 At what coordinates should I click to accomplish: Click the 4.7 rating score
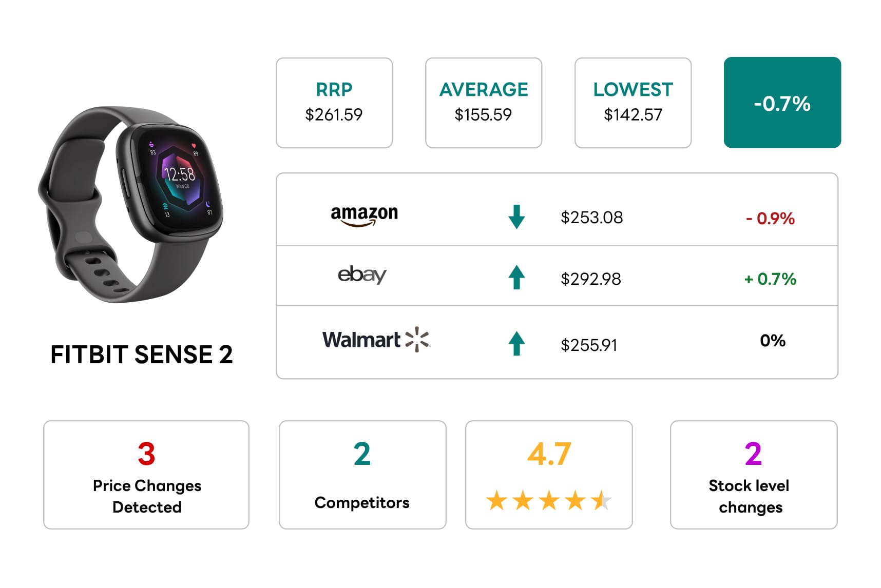(549, 454)
